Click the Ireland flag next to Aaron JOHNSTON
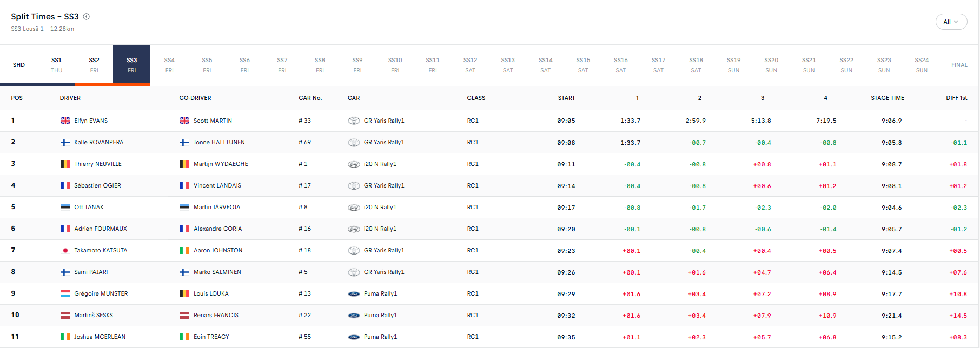 (184, 250)
